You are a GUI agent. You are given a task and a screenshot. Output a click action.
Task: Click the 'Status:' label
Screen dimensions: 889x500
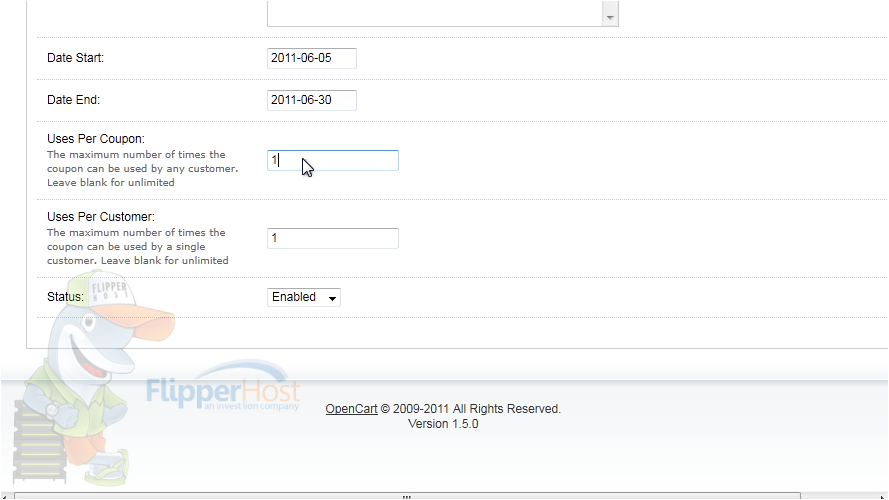coord(65,297)
